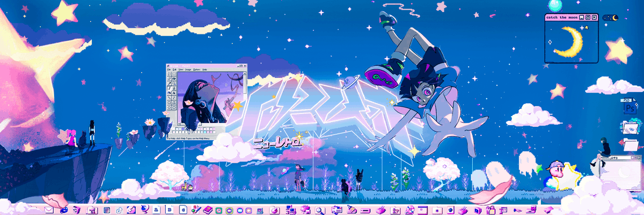Open the TikTok icon in taskbar
This screenshot has width=644, height=215.
point(119,209)
